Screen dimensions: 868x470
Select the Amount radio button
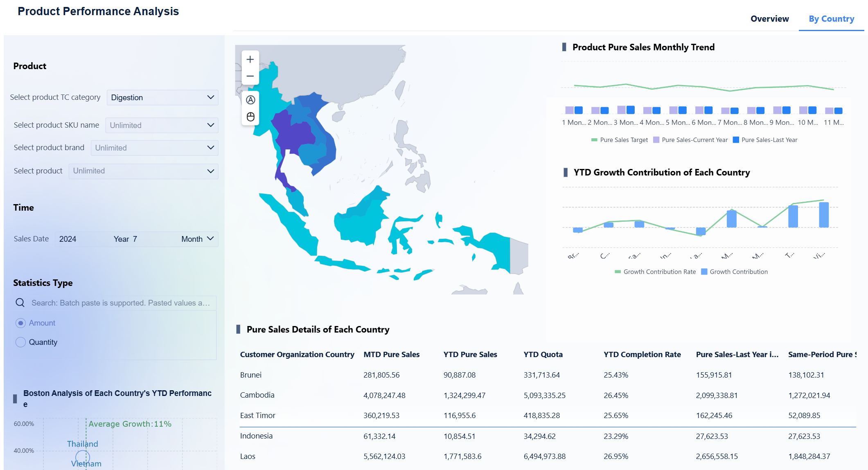point(20,323)
